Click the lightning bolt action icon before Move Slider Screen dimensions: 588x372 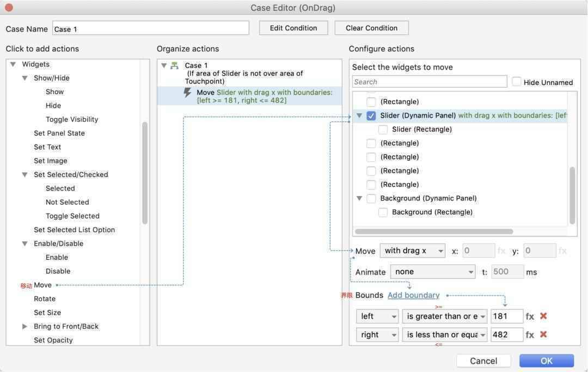pyautogui.click(x=187, y=93)
